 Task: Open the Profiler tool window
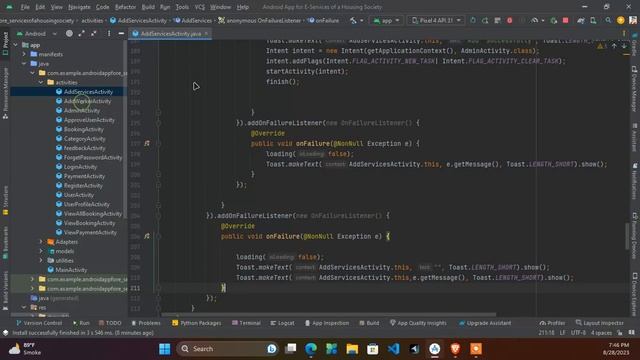pyautogui.click(x=552, y=323)
